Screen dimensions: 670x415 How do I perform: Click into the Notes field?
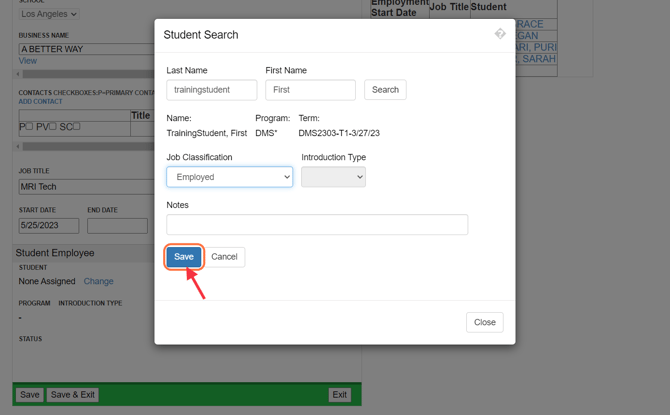click(x=316, y=224)
